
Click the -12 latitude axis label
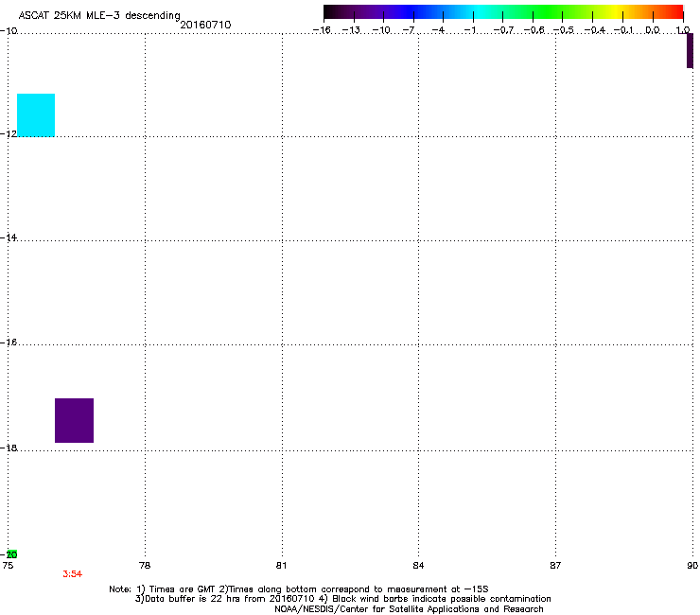9,133
